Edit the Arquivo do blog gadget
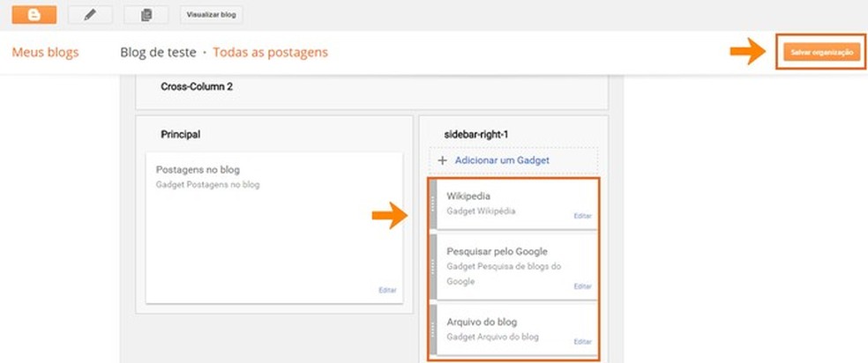This screenshot has height=363, width=868. [582, 341]
